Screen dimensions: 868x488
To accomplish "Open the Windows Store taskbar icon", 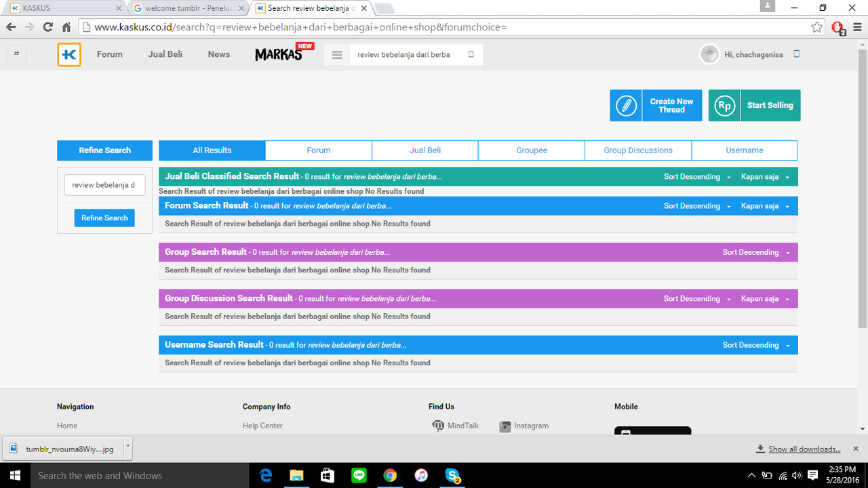I will 328,476.
